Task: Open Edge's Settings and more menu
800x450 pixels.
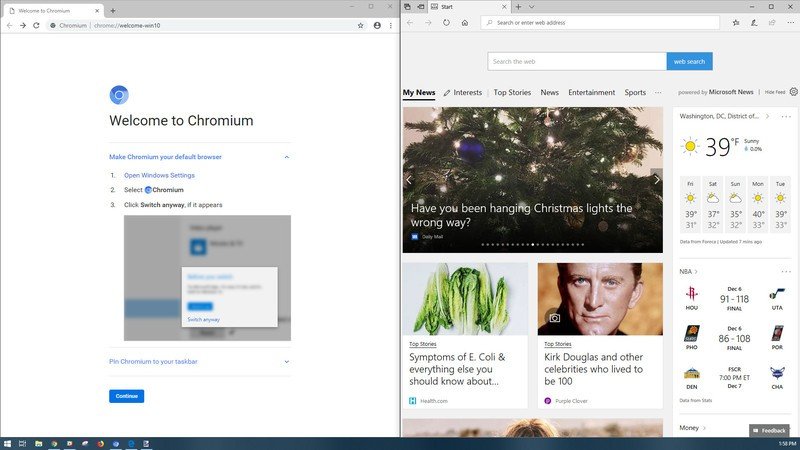Action: [790, 22]
